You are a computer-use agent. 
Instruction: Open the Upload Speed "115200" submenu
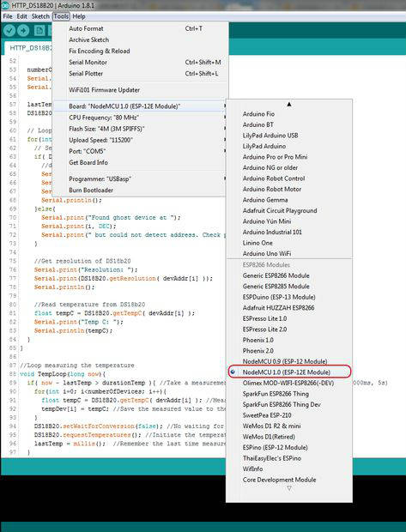coord(140,140)
